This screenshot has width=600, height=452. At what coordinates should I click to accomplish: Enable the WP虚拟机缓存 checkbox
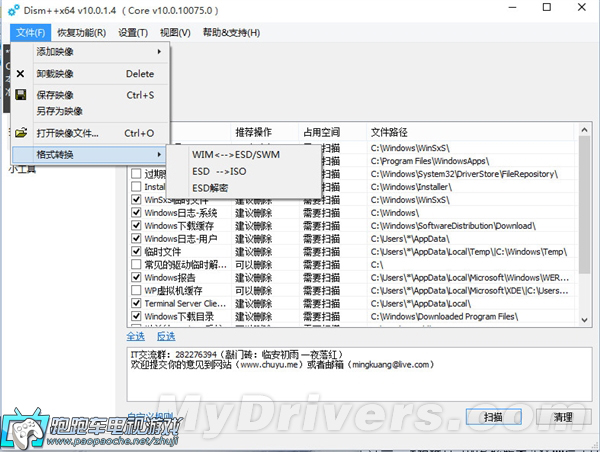point(136,291)
